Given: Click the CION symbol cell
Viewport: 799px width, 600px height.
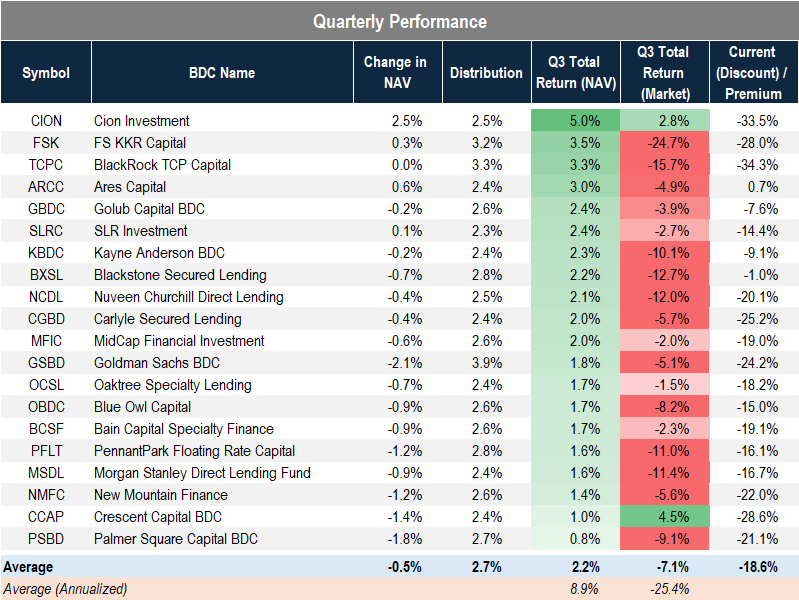Looking at the screenshot, I should 46,121.
